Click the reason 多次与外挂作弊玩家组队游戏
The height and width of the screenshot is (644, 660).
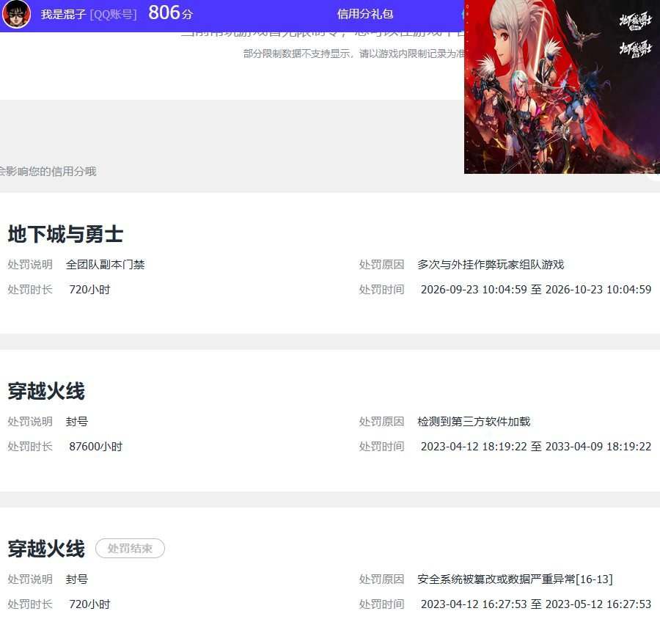[x=491, y=265]
